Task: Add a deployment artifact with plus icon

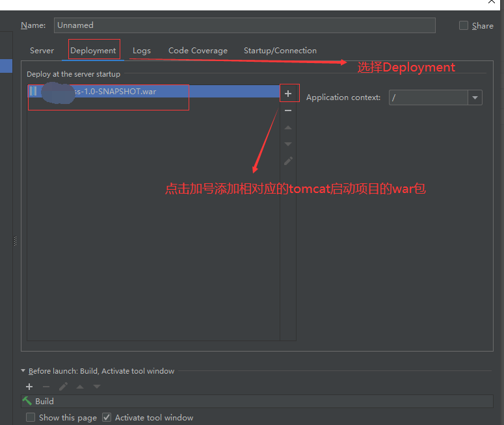Action: (288, 94)
